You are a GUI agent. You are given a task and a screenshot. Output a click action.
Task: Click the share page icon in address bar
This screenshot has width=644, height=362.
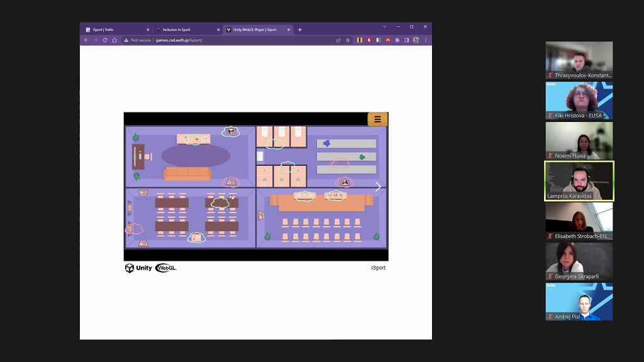pos(338,40)
